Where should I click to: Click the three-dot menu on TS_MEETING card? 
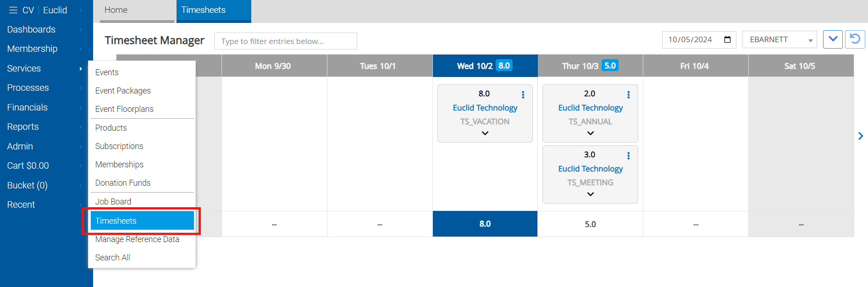pos(628,155)
